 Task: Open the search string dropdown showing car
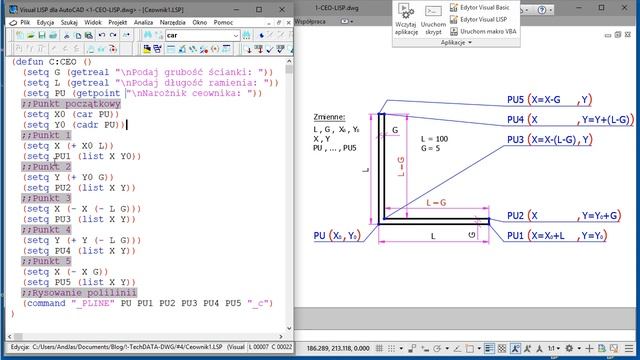(x=236, y=36)
